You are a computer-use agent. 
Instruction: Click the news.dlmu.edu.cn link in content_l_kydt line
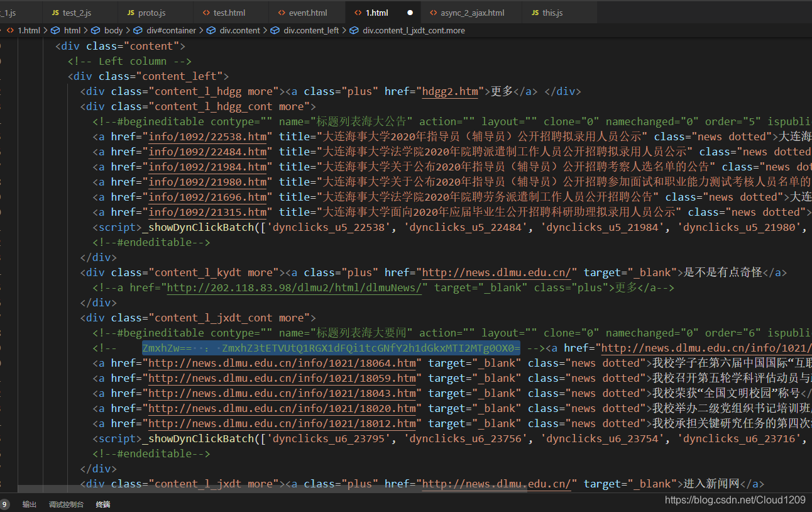497,273
